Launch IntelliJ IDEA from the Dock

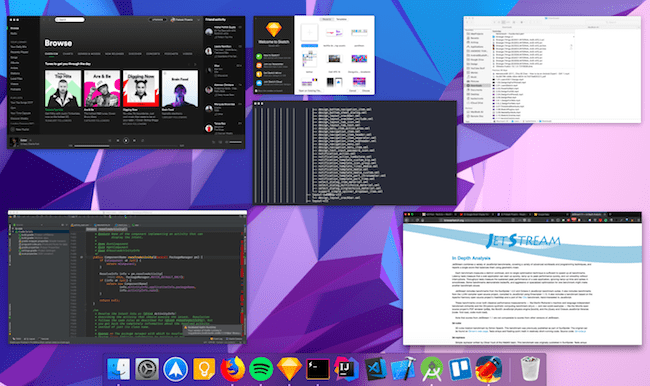pos(347,369)
